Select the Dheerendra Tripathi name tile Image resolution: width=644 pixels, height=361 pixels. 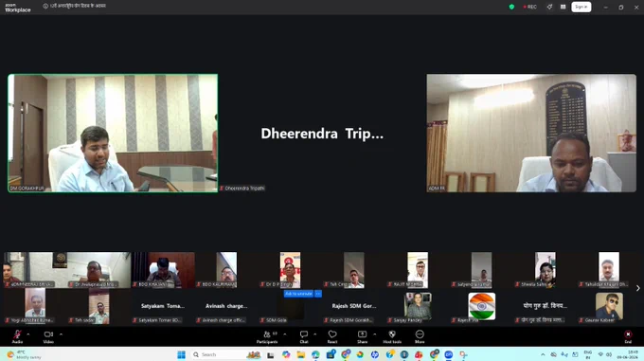tap(322, 133)
